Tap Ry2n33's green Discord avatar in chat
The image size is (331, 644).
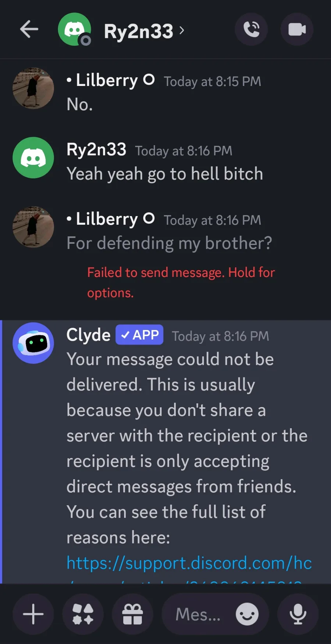33,158
